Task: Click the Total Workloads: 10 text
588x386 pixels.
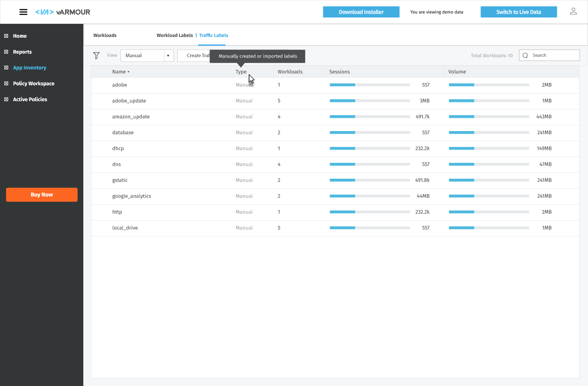Action: pos(492,56)
